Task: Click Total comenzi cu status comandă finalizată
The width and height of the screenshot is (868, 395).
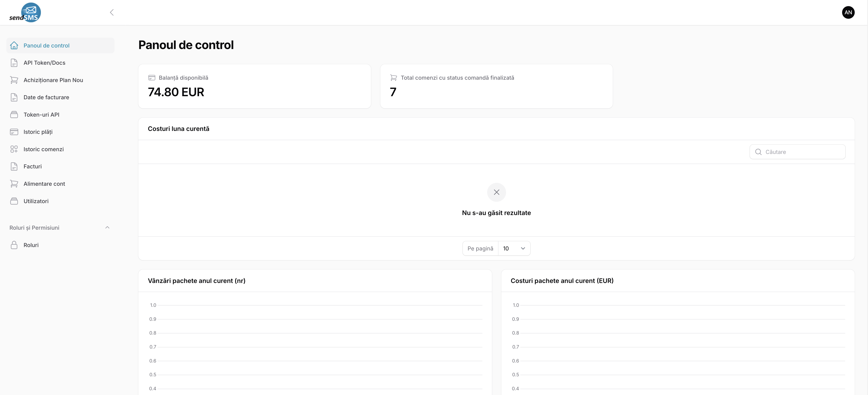Action: [x=457, y=78]
